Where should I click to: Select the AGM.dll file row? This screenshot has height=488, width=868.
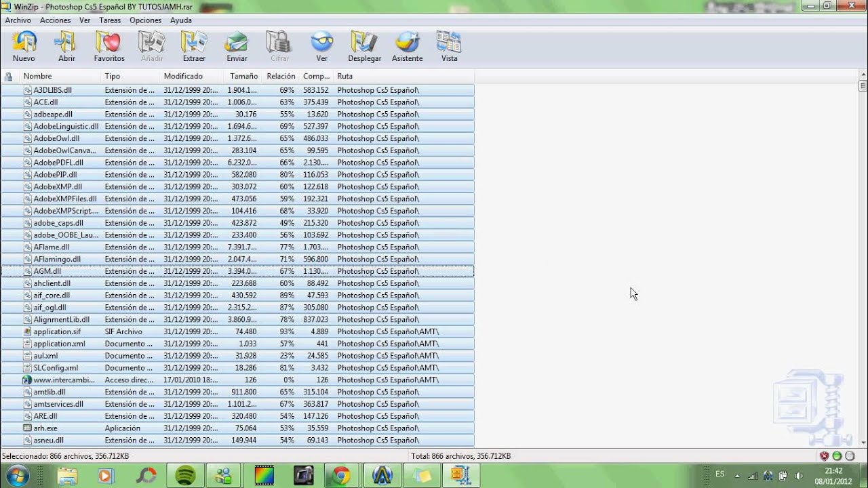tap(237, 271)
